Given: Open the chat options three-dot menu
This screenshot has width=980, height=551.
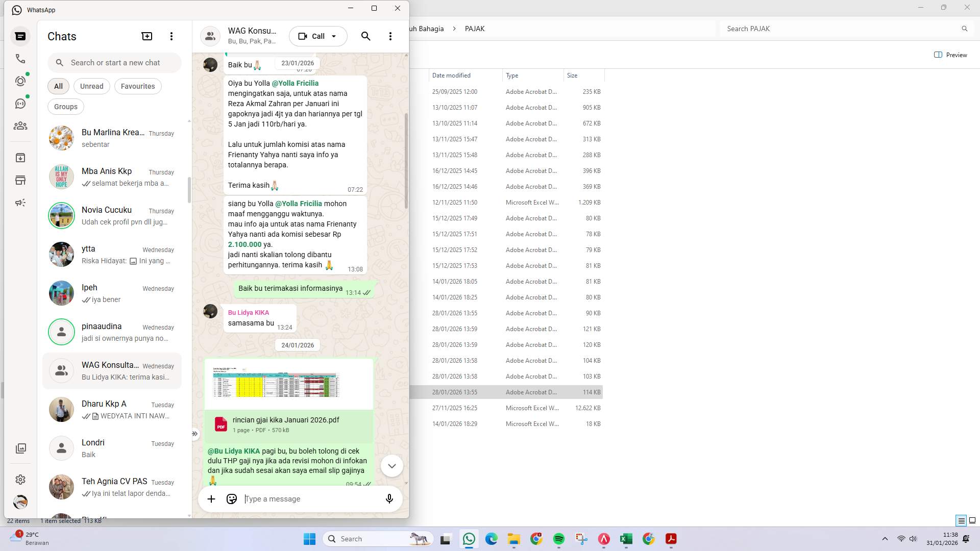Looking at the screenshot, I should pos(390,36).
